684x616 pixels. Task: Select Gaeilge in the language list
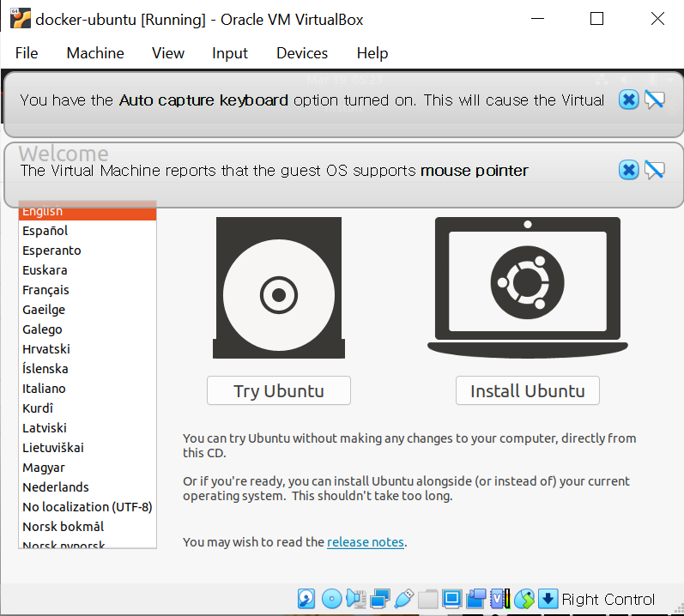coord(88,310)
